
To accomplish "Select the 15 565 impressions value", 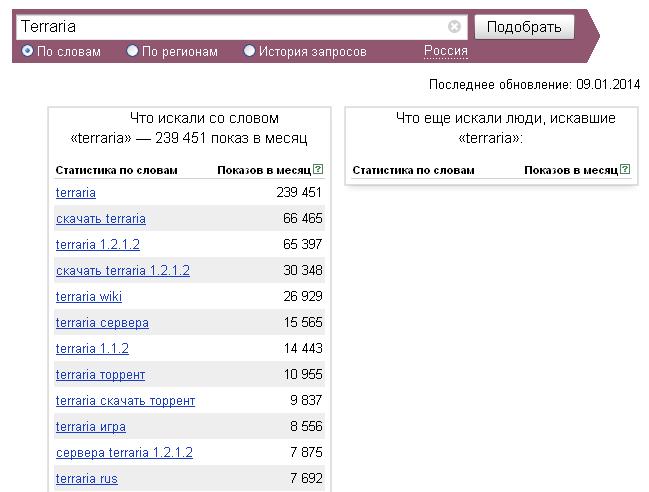I will click(303, 322).
